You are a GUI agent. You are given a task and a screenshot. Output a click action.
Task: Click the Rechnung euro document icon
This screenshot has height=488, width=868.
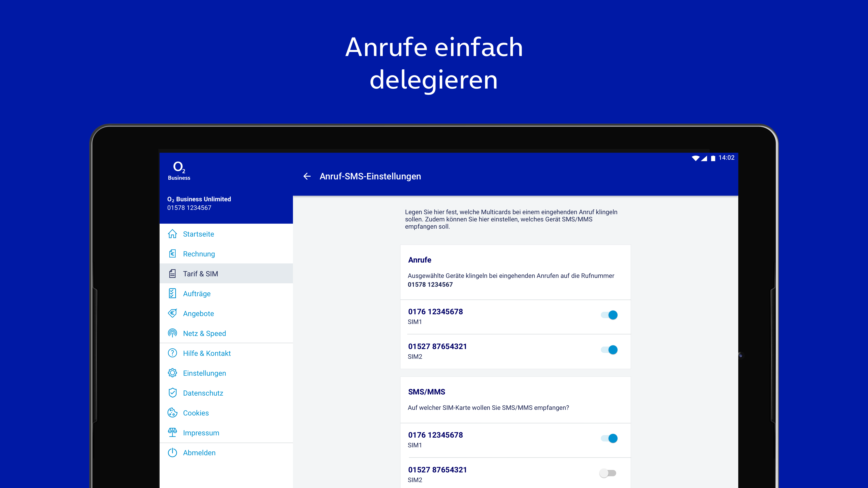coord(172,253)
